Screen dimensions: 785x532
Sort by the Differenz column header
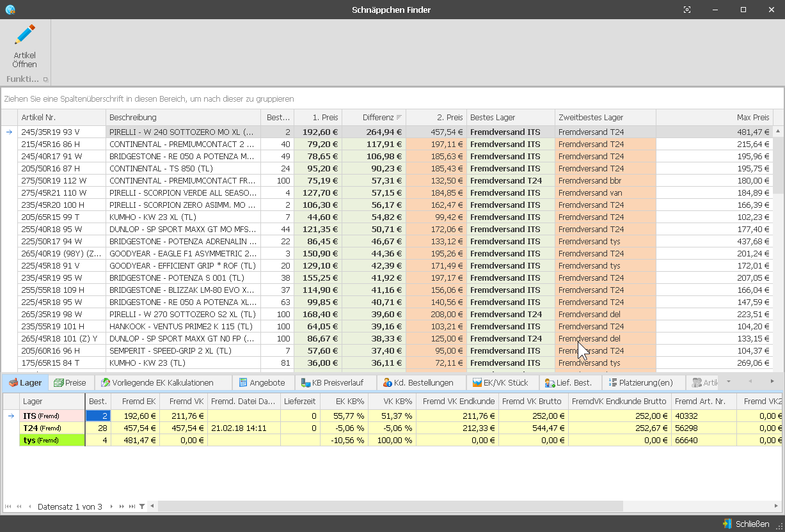374,118
